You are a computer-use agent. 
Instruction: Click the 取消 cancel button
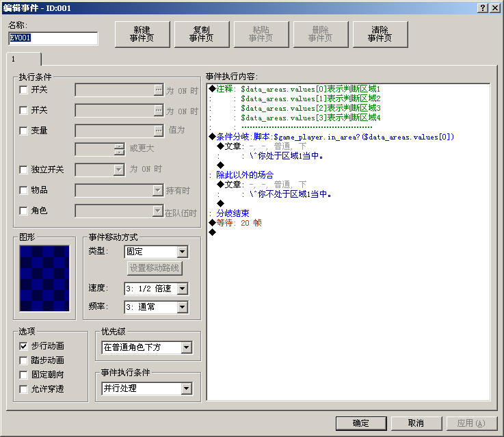coord(416,423)
